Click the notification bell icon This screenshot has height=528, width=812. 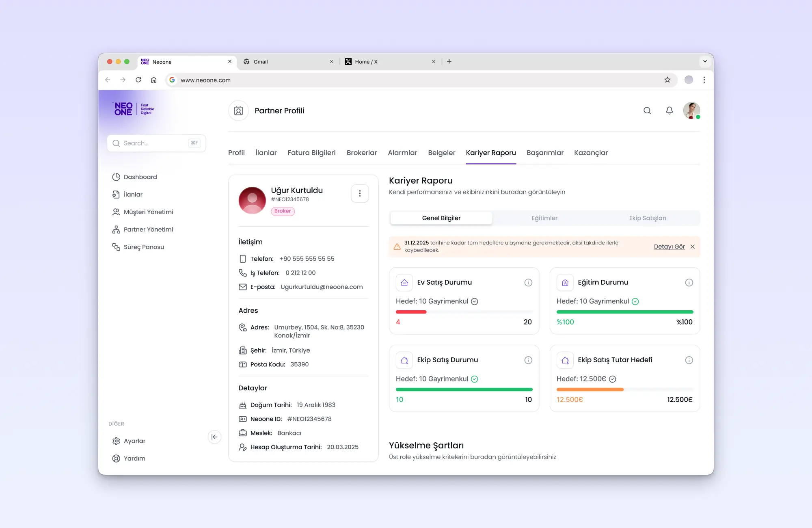[669, 110]
